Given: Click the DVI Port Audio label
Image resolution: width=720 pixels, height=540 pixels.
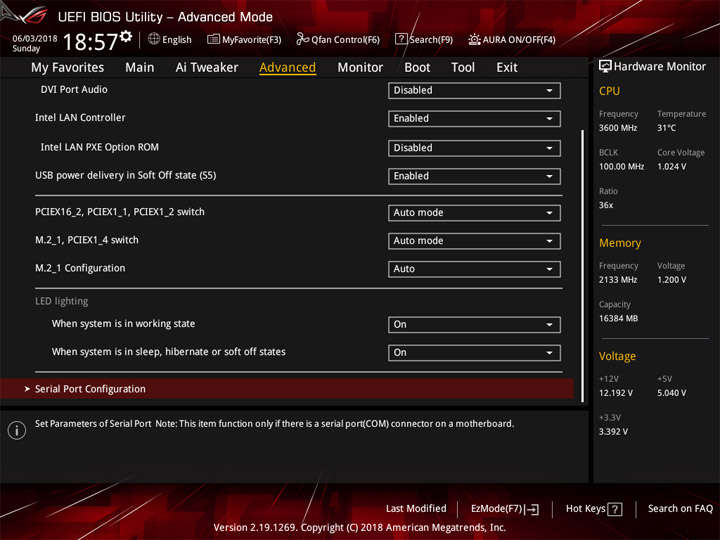Looking at the screenshot, I should pos(74,90).
